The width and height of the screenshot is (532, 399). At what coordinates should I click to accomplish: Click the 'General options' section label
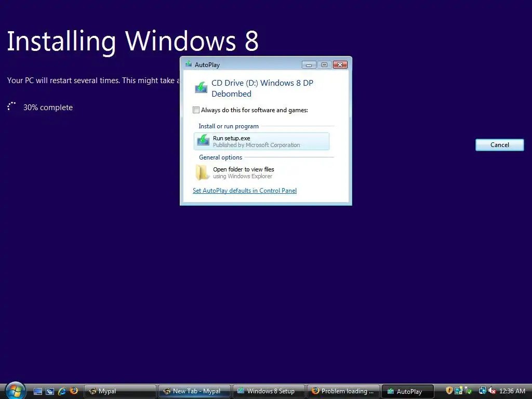click(220, 157)
